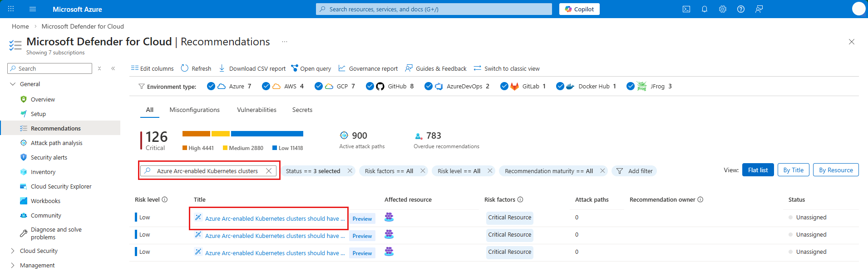Click the user account avatar
Screen dimensions: 868x276
tap(858, 9)
